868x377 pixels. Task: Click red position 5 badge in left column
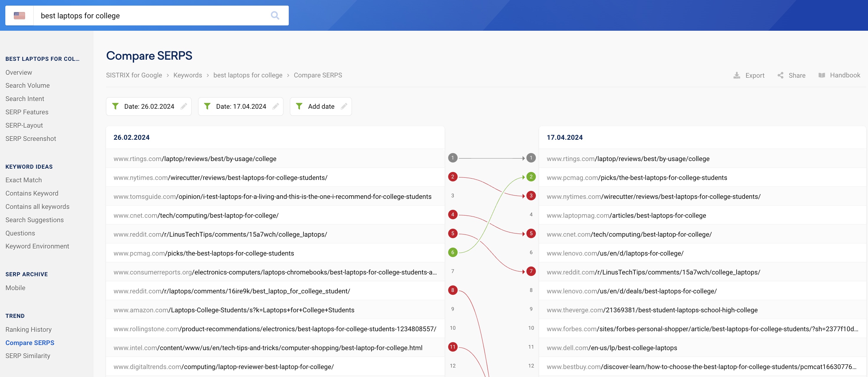tap(453, 233)
